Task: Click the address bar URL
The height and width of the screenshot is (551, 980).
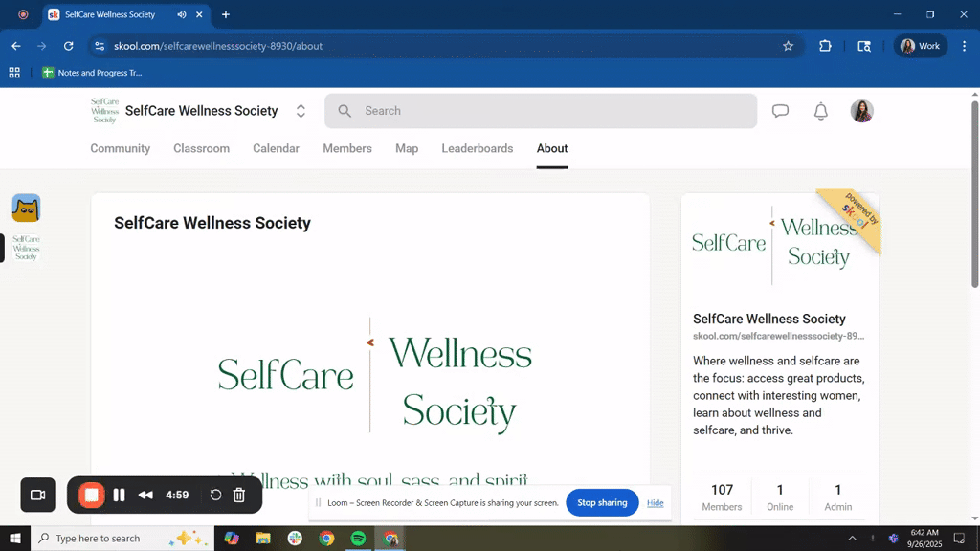Action: [218, 46]
